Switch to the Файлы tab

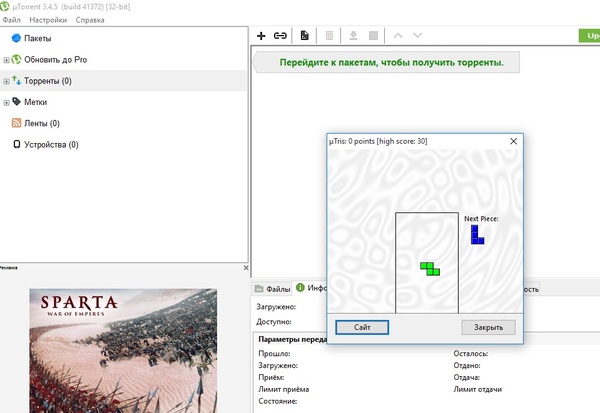[272, 288]
